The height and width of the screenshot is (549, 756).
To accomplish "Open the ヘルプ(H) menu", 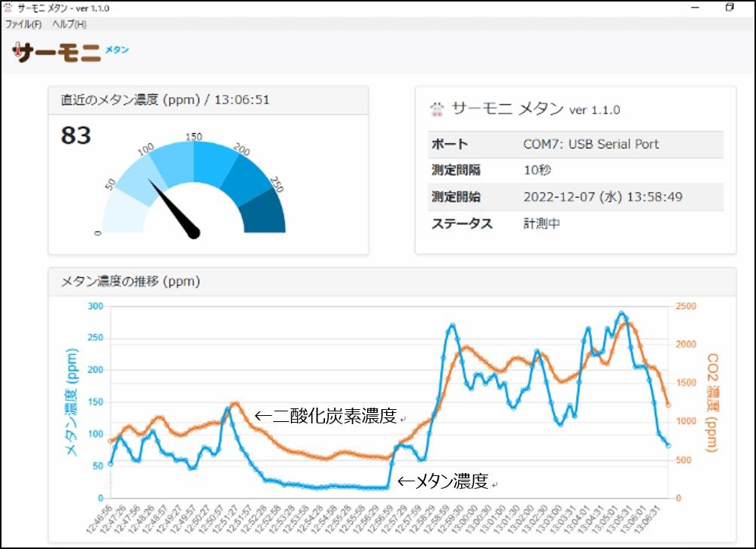I will coord(69,24).
